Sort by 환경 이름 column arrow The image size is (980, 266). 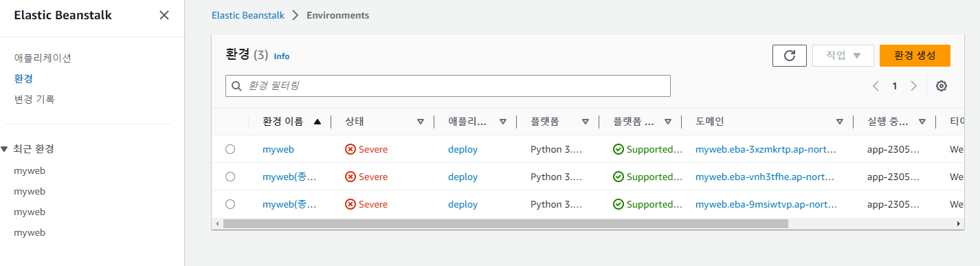pyautogui.click(x=317, y=122)
